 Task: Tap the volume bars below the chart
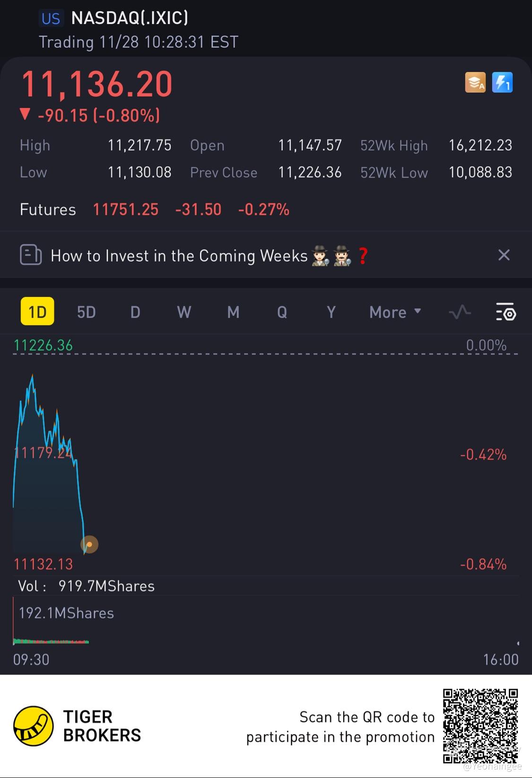point(51,642)
